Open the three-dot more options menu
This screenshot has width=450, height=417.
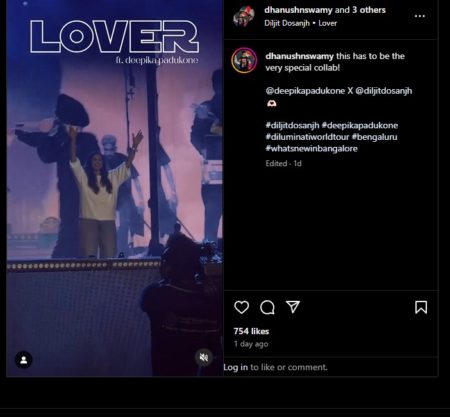(x=420, y=16)
